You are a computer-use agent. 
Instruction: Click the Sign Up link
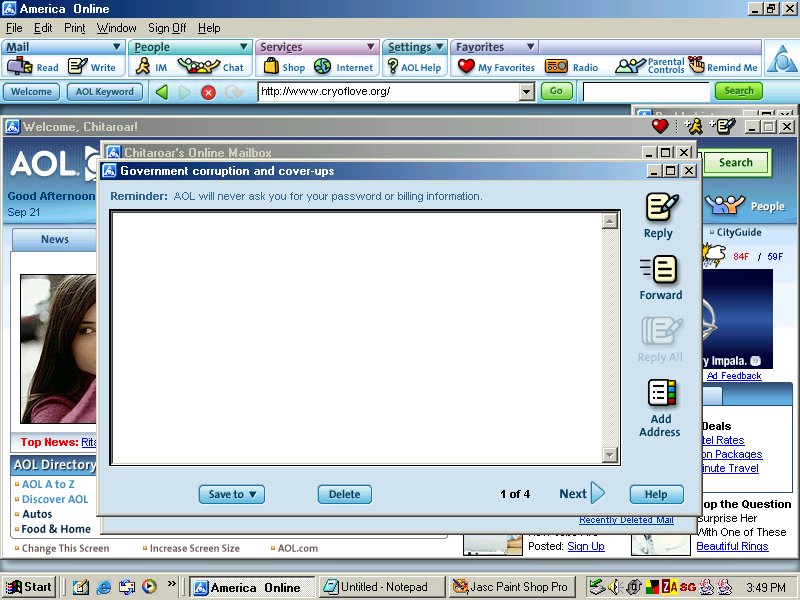[x=586, y=546]
